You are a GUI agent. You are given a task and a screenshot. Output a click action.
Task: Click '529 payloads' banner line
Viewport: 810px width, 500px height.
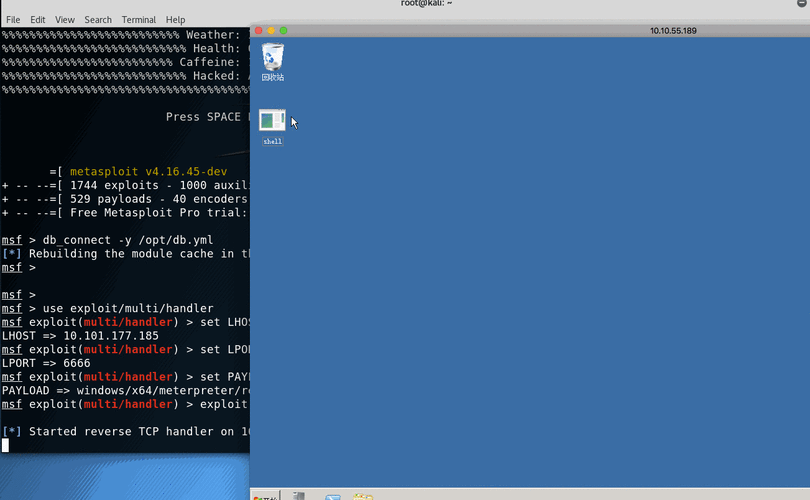pyautogui.click(x=126, y=199)
